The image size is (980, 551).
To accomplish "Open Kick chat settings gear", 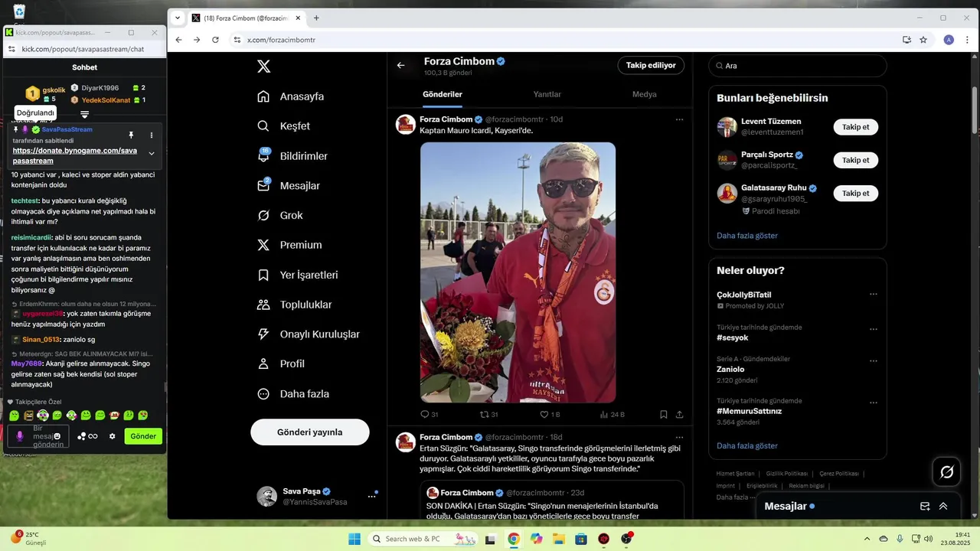I will coord(113,436).
